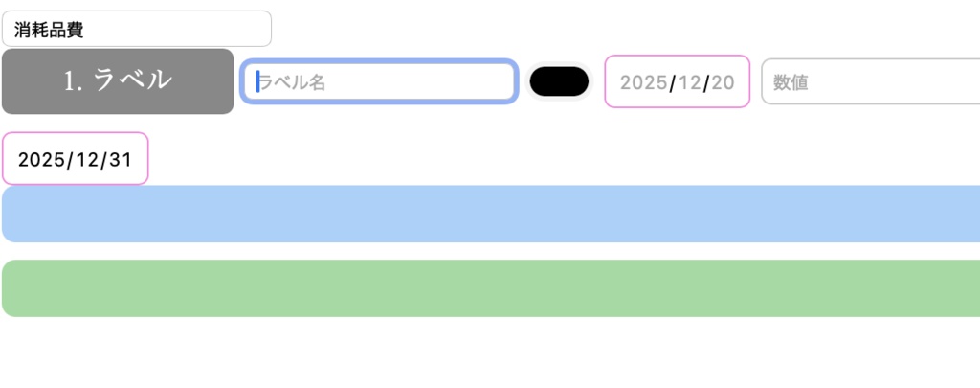Screen dimensions: 980x388
Task: Select the year in the 2025/12/31 date
Action: click(41, 159)
